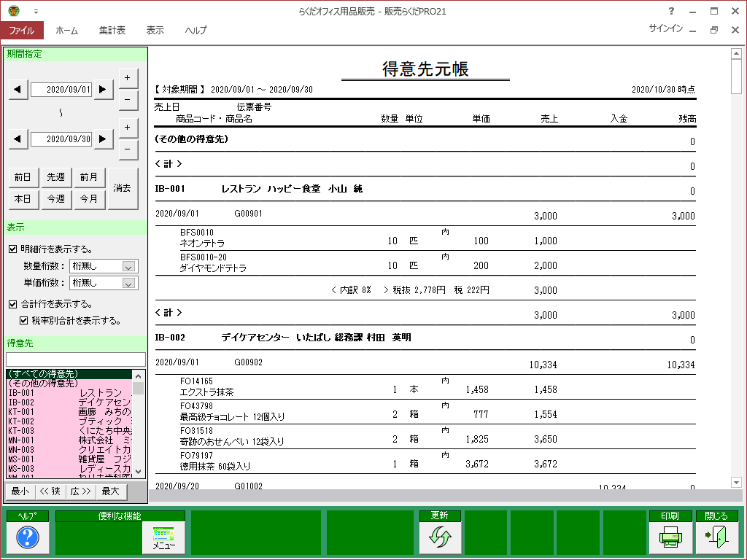Click slip number G00901 in ledger
Image resolution: width=747 pixels, height=560 pixels.
pos(248,214)
